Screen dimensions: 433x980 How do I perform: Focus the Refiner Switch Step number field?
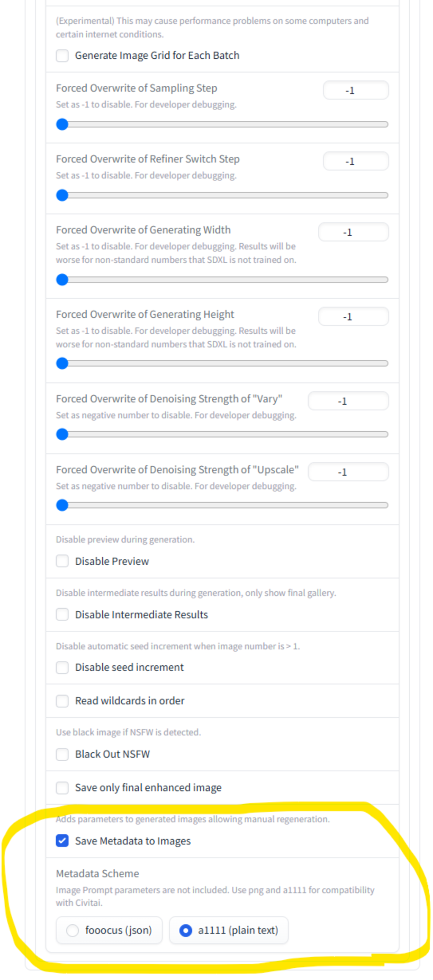(355, 161)
